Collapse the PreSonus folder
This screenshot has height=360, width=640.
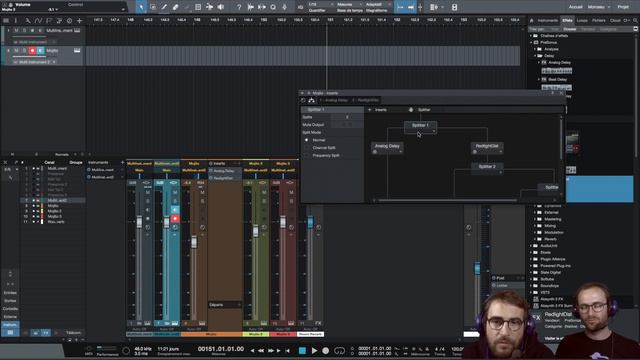tap(531, 42)
